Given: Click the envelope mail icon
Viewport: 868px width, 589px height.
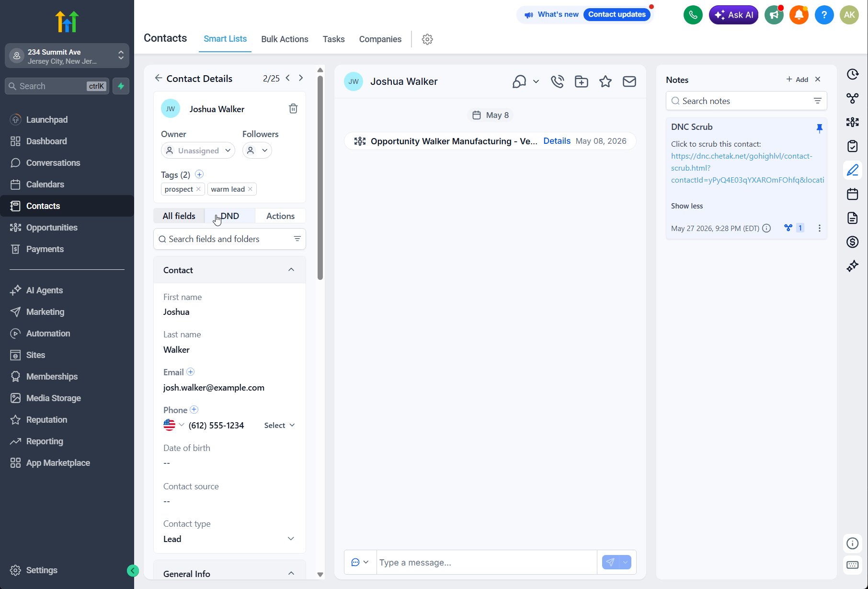Looking at the screenshot, I should pos(629,81).
